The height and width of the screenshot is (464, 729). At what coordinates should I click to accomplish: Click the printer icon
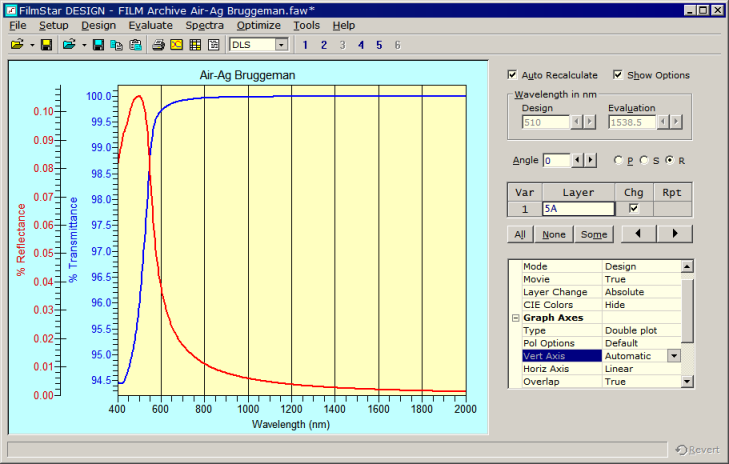(159, 45)
